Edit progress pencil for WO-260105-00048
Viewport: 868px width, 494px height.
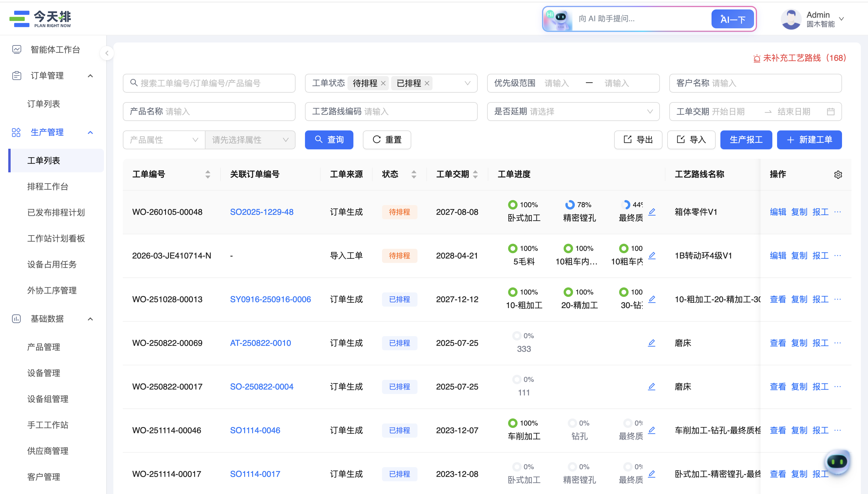652,212
